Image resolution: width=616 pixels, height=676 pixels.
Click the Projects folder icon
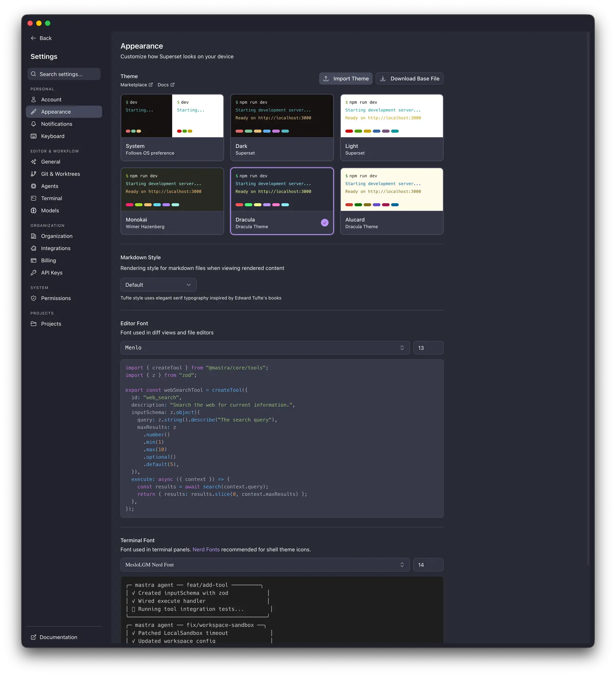[x=33, y=324]
